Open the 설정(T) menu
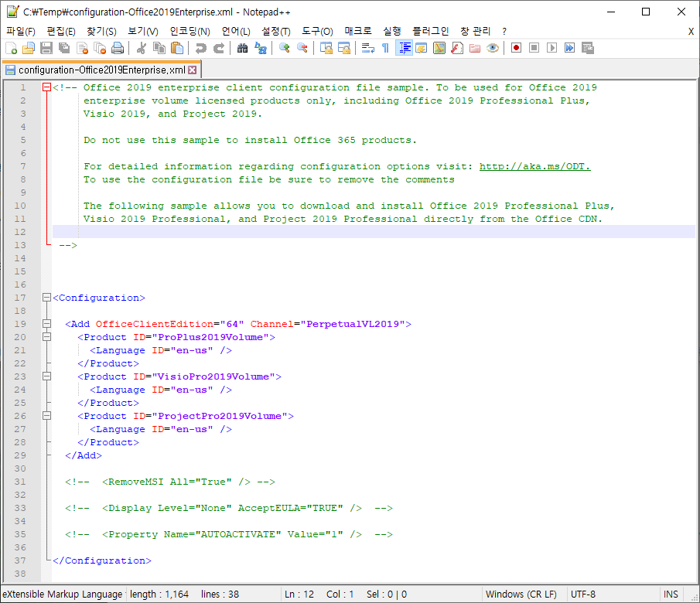 [x=276, y=31]
